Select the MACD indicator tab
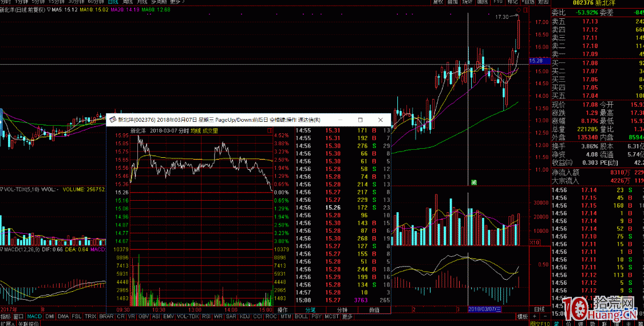 coord(34,316)
